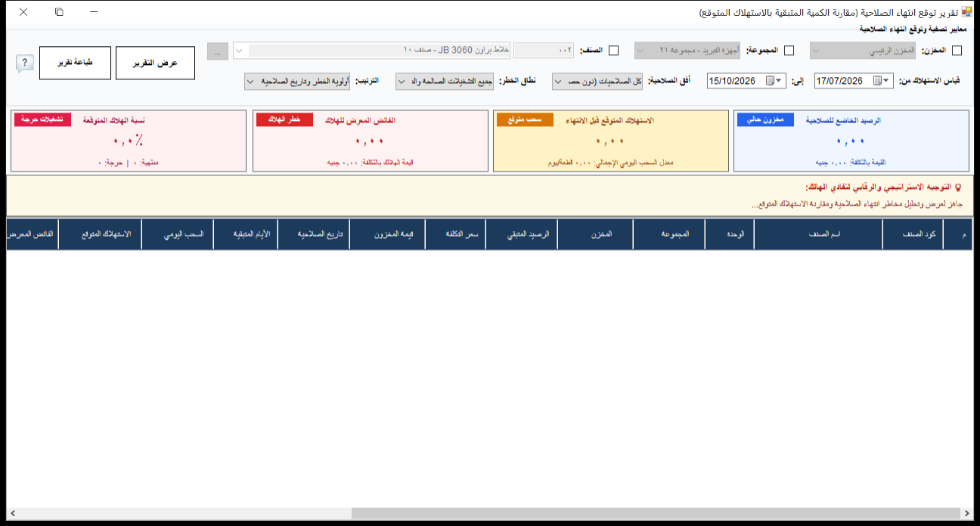This screenshot has height=526, width=980.
Task: Click the كود الصنف column header
Action: click(x=913, y=234)
